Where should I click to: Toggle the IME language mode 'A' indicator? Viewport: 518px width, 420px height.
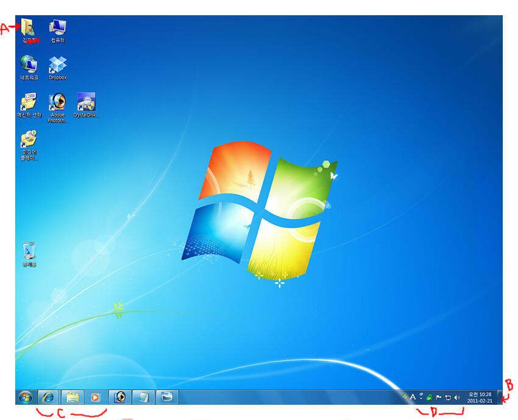pos(413,397)
